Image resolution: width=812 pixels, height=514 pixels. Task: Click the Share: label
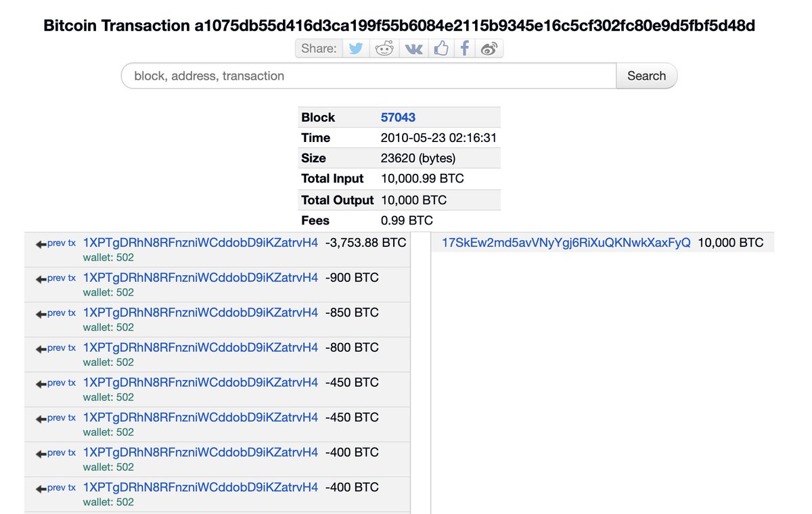pyautogui.click(x=319, y=49)
